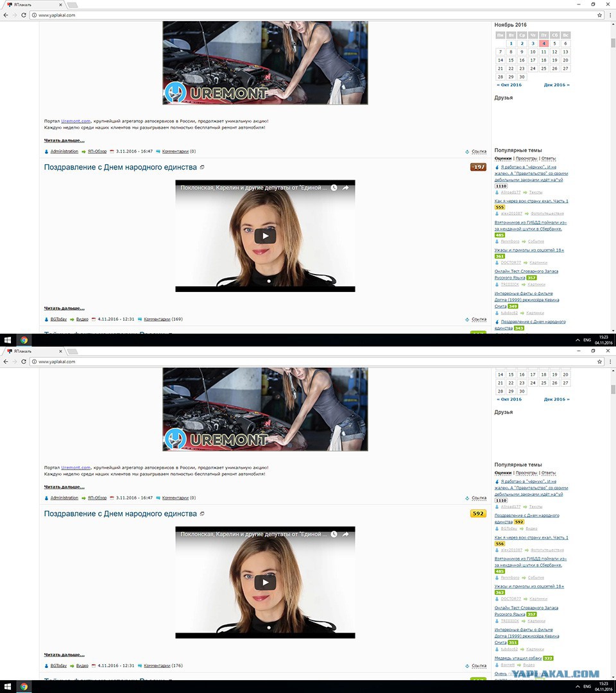Open Uremont banner image in top window
Image resolution: width=616 pixels, height=693 pixels.
(x=265, y=62)
